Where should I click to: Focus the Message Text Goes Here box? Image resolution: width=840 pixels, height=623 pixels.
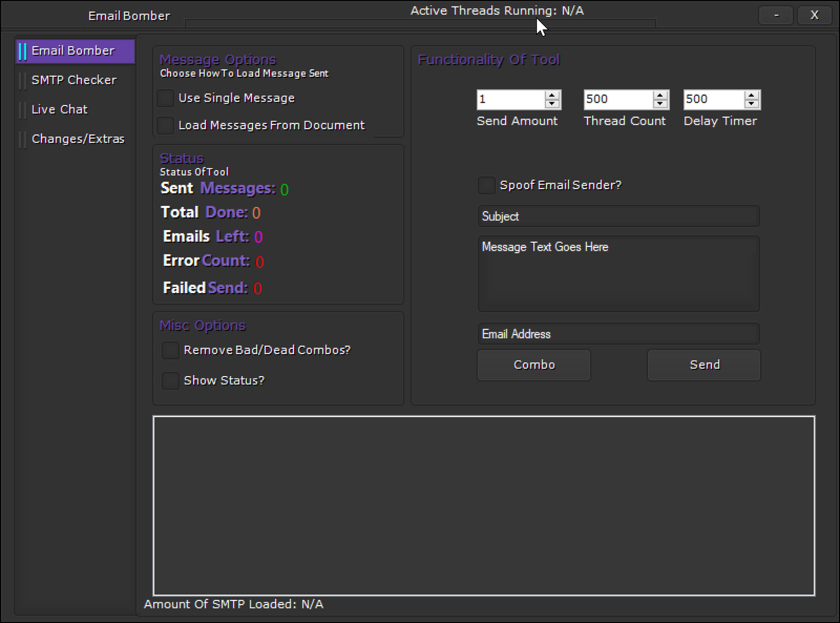[618, 273]
